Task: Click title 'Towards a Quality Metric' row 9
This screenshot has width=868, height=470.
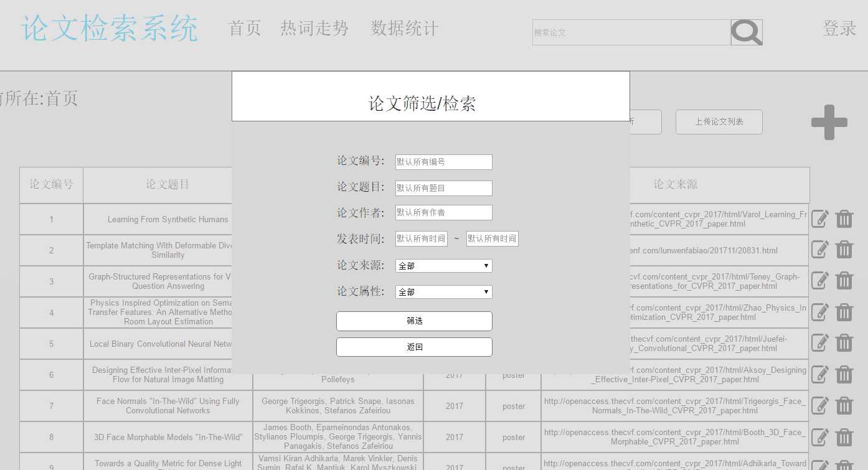Action: point(168,464)
